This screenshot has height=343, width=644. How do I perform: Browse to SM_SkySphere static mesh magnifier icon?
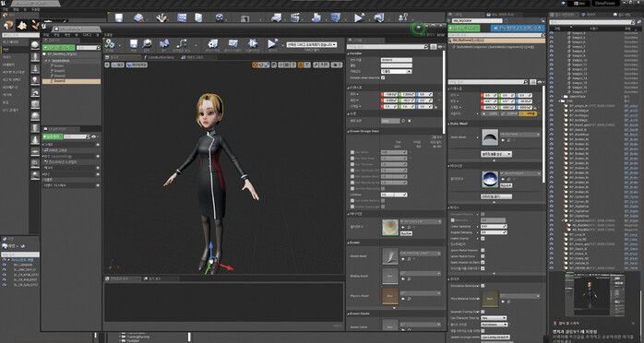coord(508,140)
